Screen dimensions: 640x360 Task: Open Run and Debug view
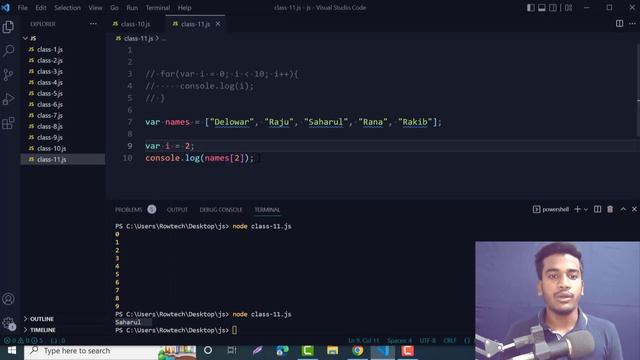tap(8, 99)
